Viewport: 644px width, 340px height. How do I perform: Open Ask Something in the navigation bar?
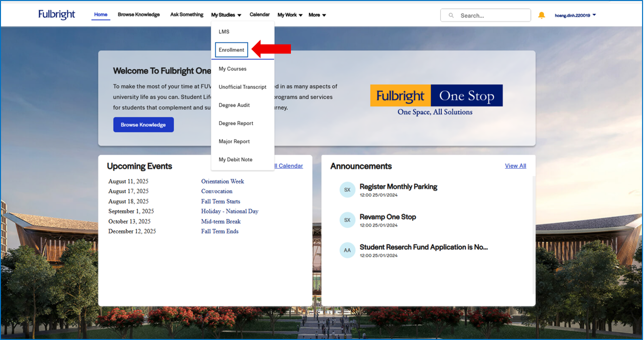(x=187, y=15)
